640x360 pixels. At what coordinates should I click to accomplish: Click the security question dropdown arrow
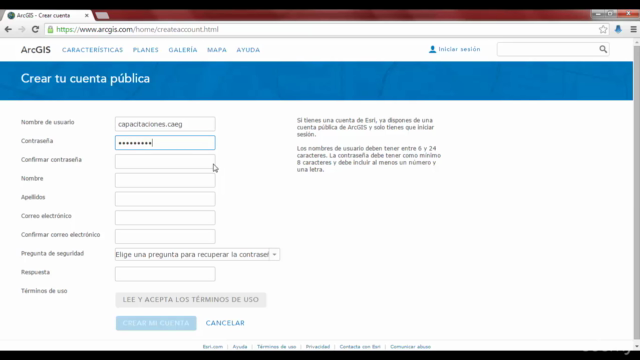[x=274, y=255]
